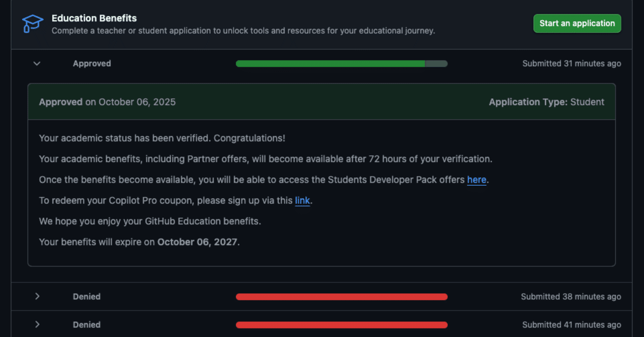Screen dimensions: 644x337
Task: Click the downward chevron next to Approved
Action: click(x=36, y=63)
